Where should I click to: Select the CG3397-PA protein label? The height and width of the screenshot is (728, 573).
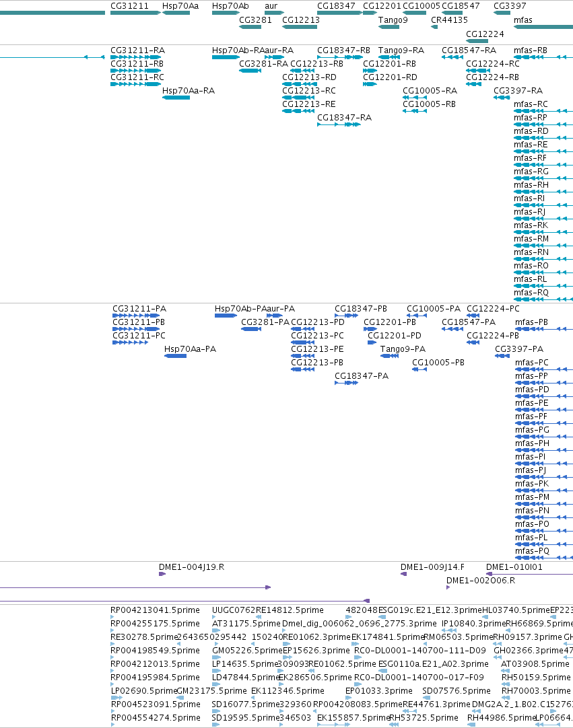(519, 349)
